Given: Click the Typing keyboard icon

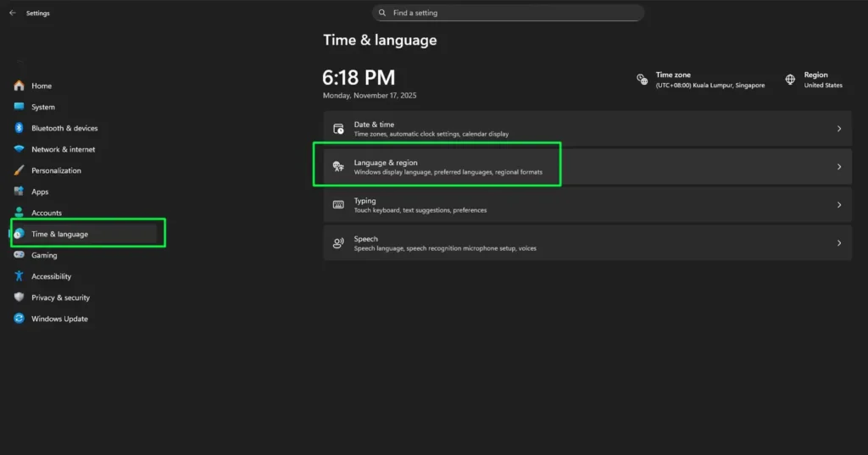Looking at the screenshot, I should [338, 205].
